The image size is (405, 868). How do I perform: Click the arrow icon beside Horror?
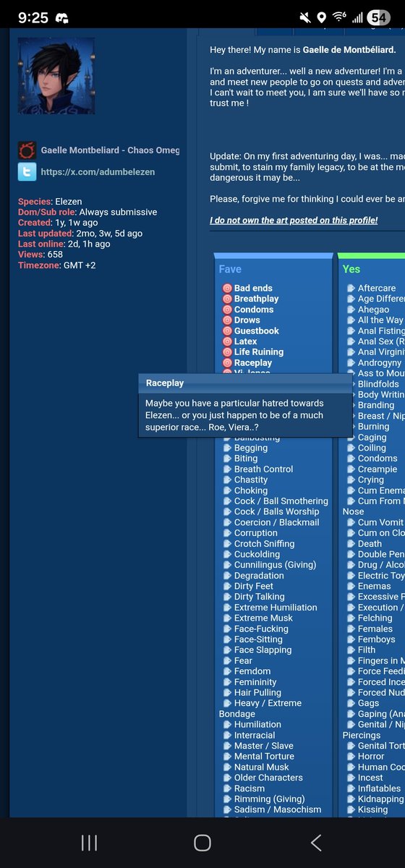(x=351, y=757)
